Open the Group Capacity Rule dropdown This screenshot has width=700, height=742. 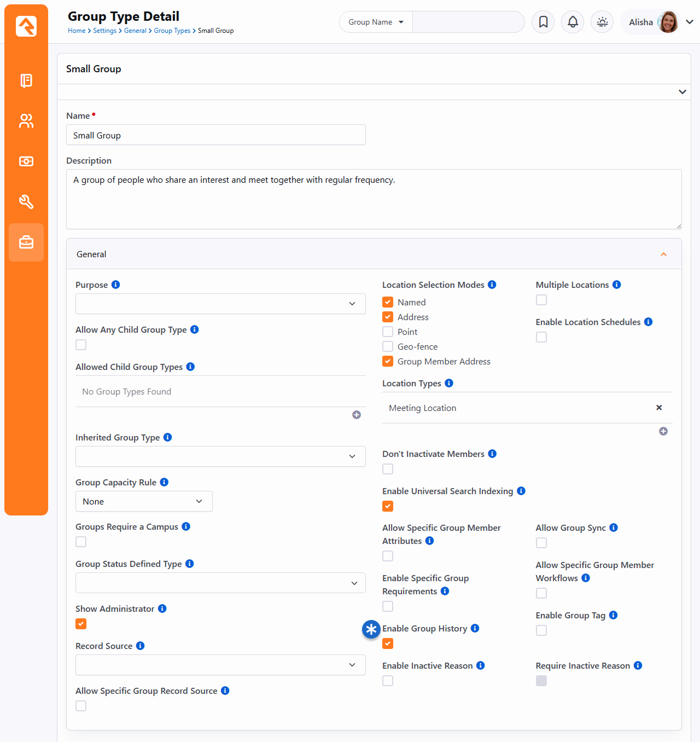[x=144, y=501]
